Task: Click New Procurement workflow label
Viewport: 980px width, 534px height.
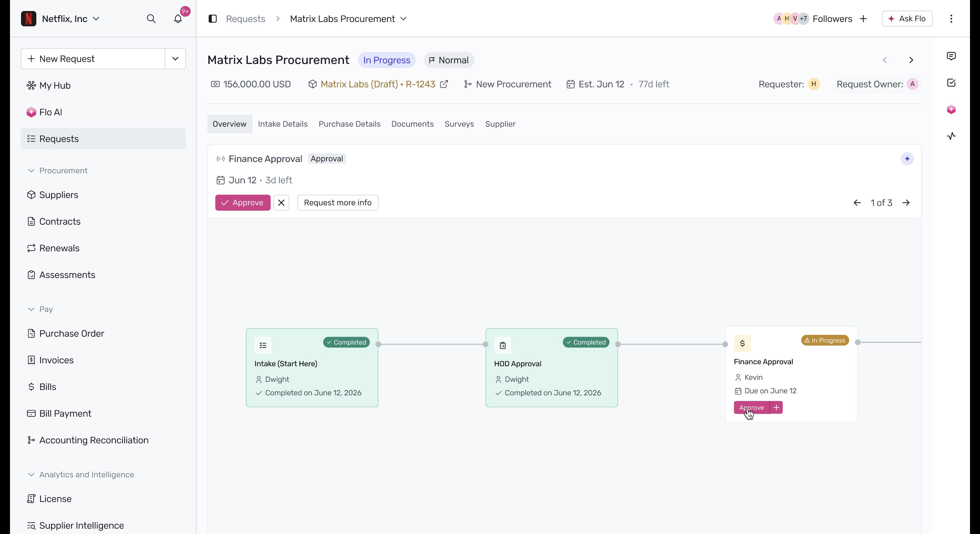Action: [x=507, y=84]
